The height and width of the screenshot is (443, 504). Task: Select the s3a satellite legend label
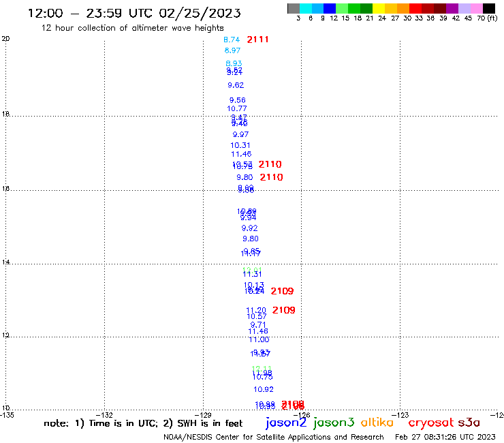469,423
